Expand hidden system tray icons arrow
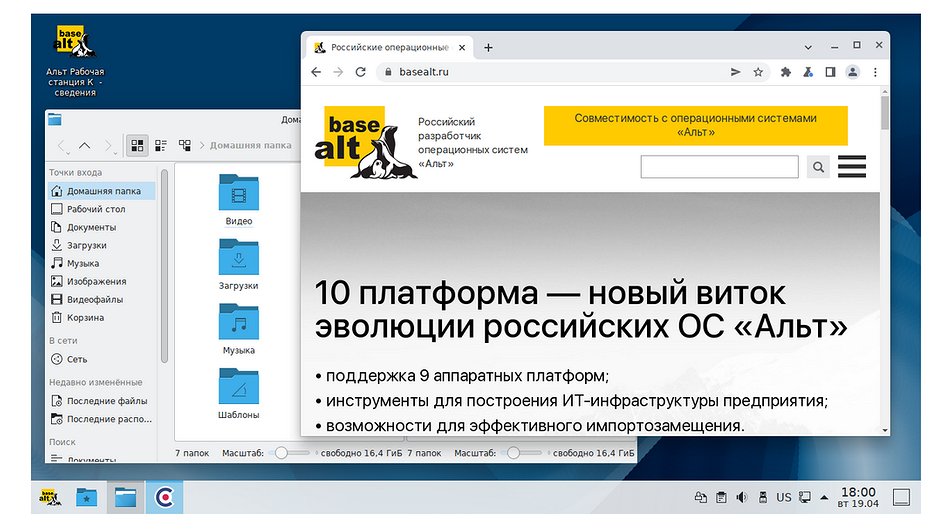The width and height of the screenshot is (930, 523). [x=824, y=498]
